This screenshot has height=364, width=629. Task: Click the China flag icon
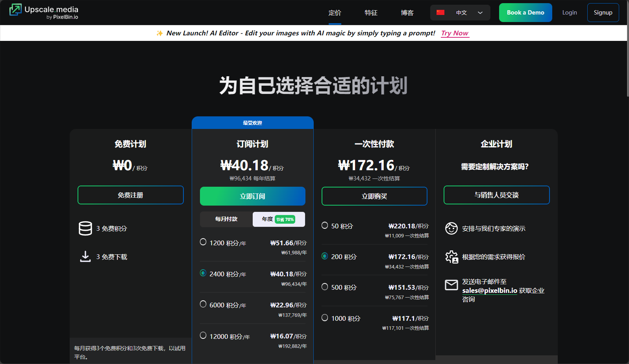point(440,13)
